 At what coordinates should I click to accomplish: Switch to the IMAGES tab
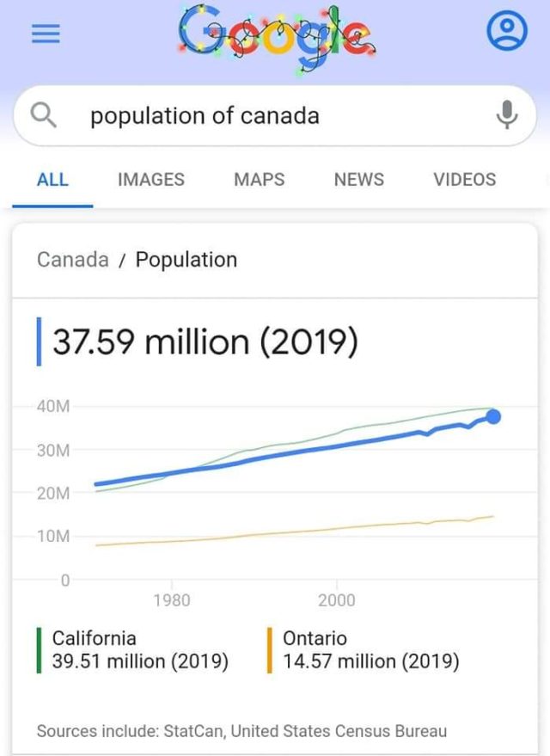[x=151, y=180]
